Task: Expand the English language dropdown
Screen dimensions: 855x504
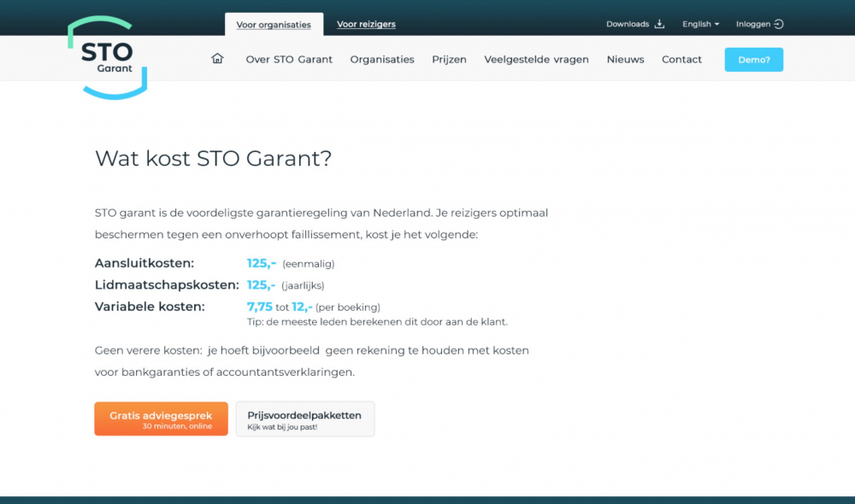Action: (701, 24)
